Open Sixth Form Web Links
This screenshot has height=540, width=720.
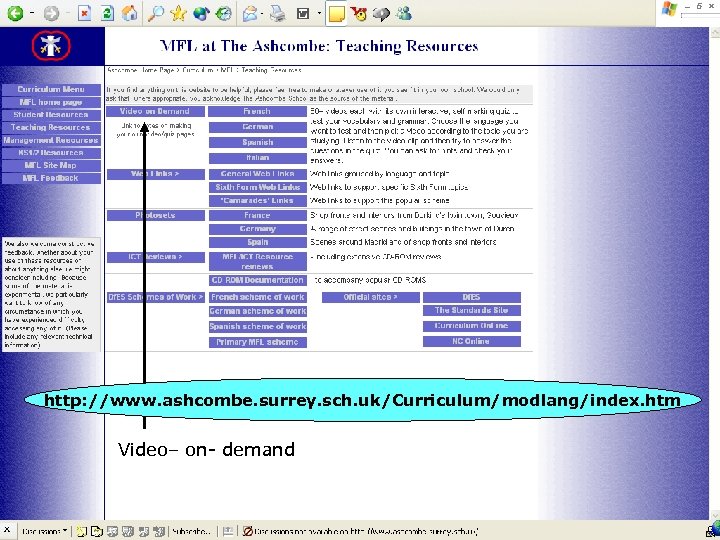coord(258,187)
